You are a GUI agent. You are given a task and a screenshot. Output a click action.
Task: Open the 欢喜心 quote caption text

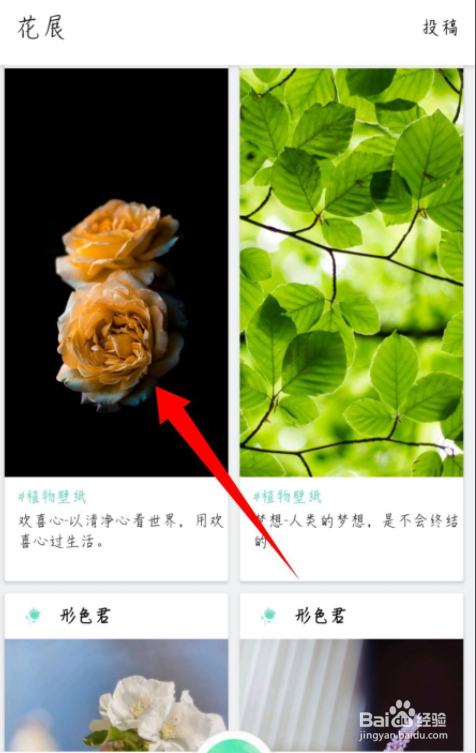[x=121, y=531]
